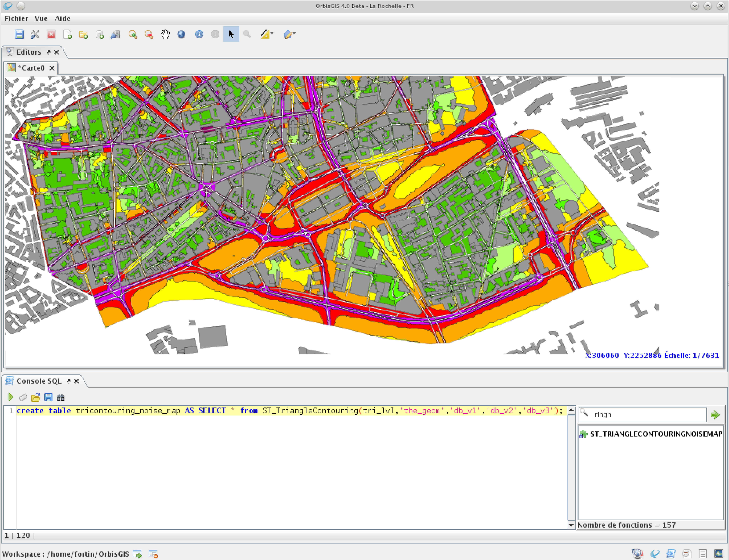Click the blue OrbisGIS swirl icon in status bar

(x=655, y=554)
